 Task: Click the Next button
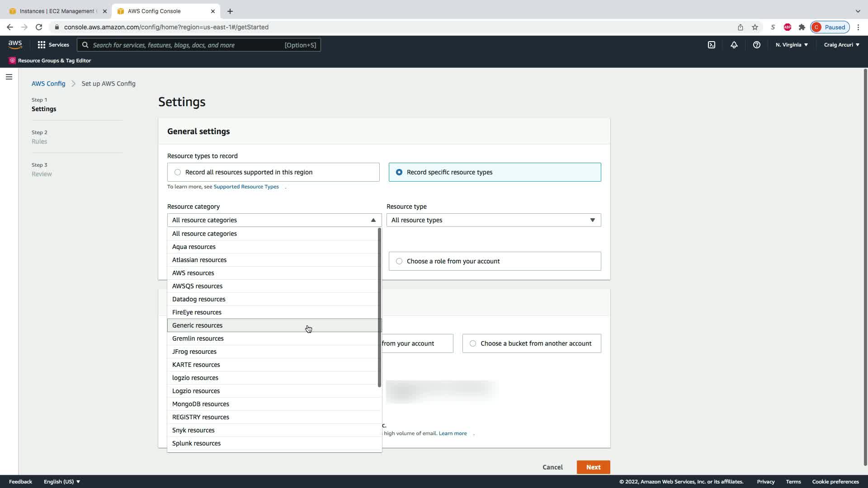coord(593,467)
